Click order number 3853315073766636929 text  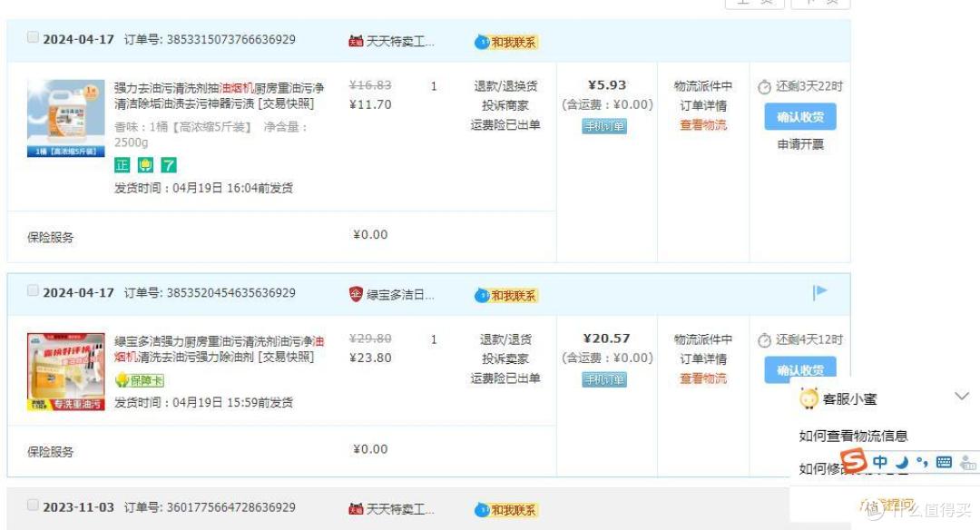point(230,39)
